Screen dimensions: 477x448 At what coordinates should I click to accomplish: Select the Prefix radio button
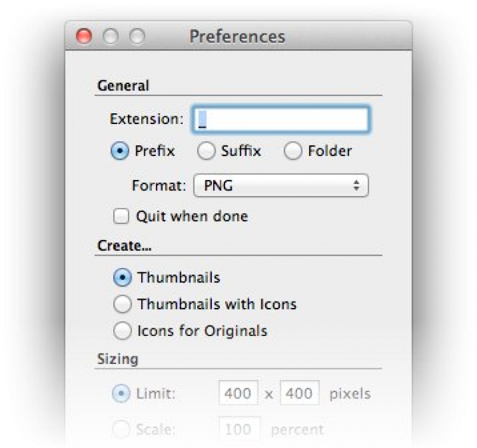tap(121, 151)
